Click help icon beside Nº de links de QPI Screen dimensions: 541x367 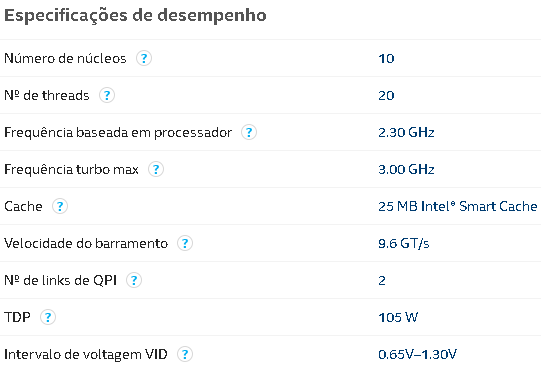134,280
